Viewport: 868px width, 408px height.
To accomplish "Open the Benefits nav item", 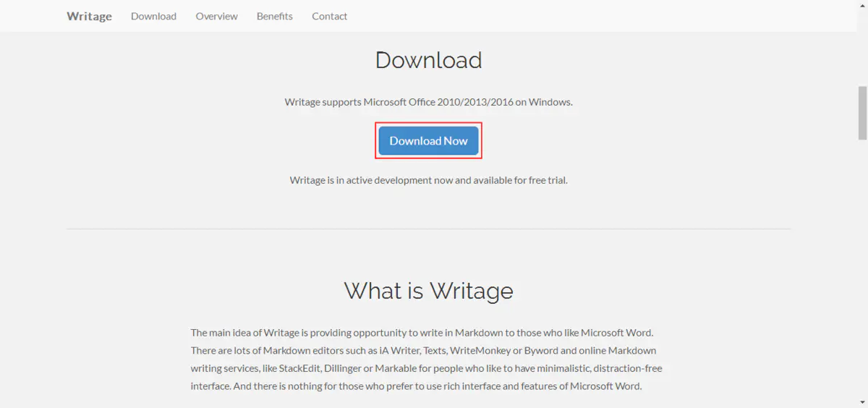I will point(275,16).
